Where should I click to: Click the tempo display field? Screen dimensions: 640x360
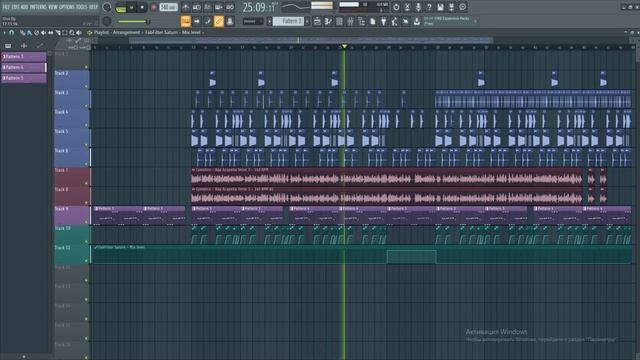169,7
